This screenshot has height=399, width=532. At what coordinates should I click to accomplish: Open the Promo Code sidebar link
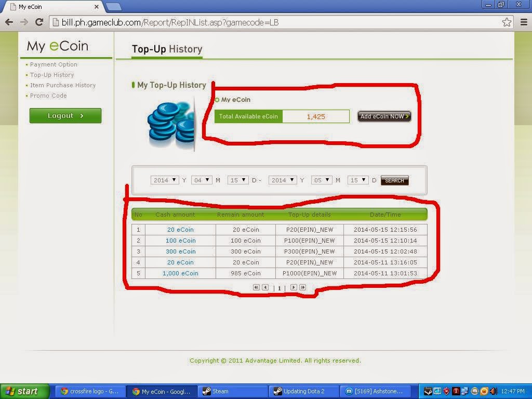48,96
